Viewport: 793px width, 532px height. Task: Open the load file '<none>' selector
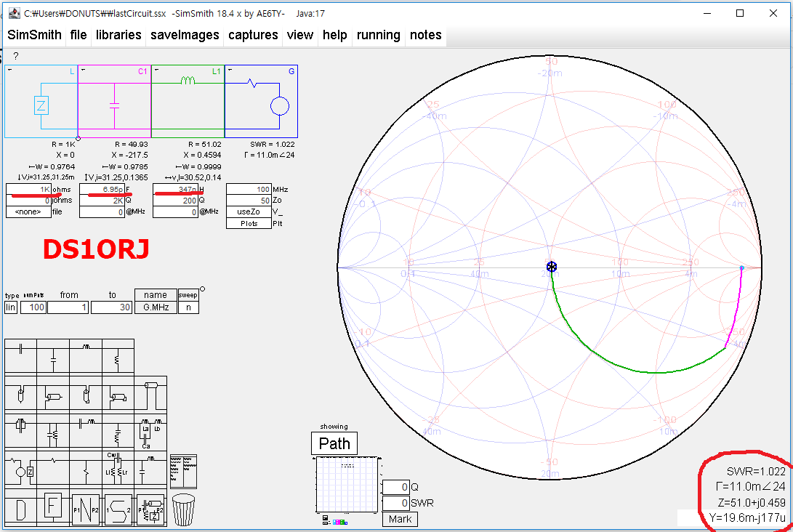point(28,212)
